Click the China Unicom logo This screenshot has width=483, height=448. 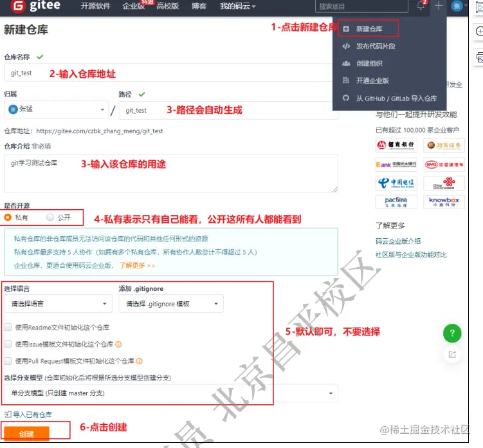pos(444,183)
